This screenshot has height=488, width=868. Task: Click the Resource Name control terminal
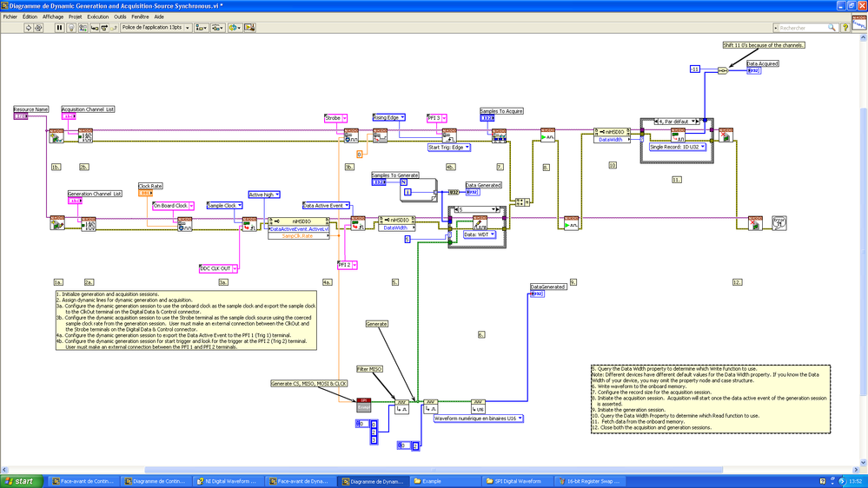pos(21,116)
